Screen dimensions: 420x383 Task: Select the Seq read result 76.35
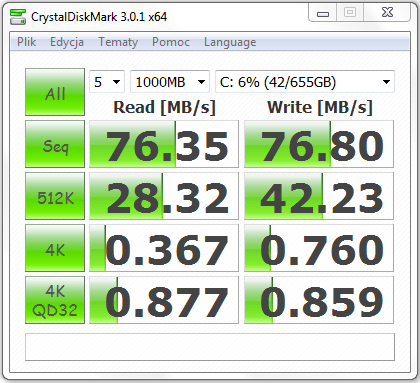pyautogui.click(x=164, y=144)
